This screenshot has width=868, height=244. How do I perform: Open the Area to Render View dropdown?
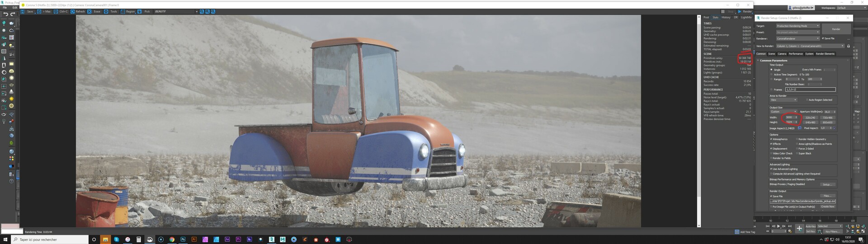click(x=783, y=100)
